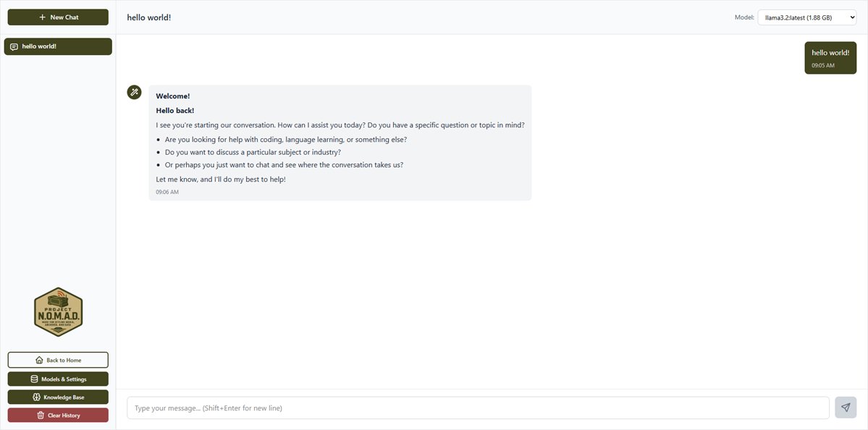
Task: Choose a different model from the Model combo box
Action: tap(806, 17)
